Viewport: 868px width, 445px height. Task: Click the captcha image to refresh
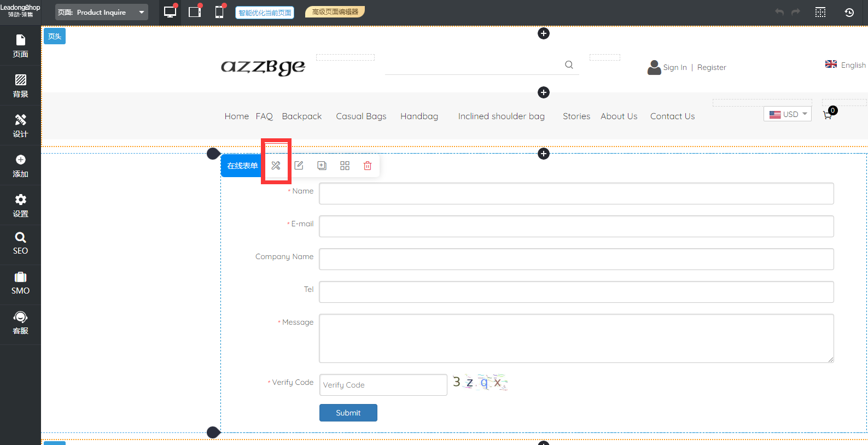pyautogui.click(x=480, y=383)
